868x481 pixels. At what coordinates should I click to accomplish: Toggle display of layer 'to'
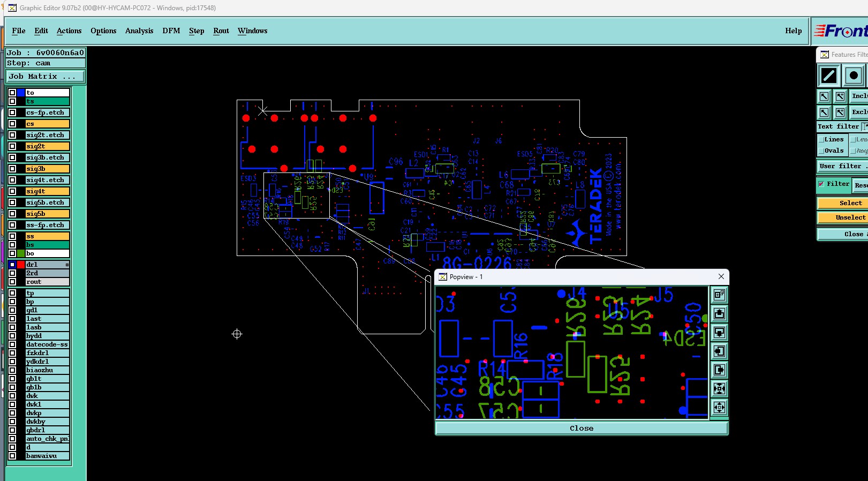click(12, 93)
